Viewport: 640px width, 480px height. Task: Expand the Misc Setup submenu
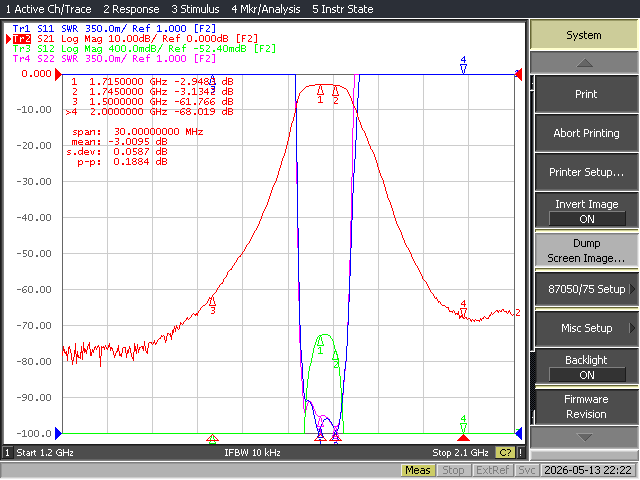[586, 328]
